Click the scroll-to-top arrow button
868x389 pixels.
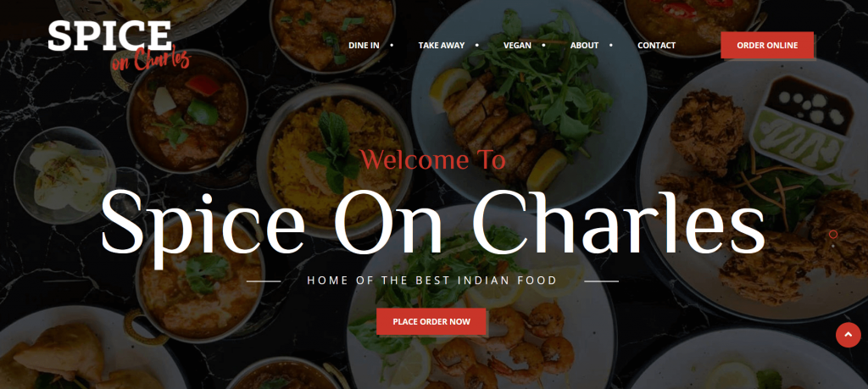[848, 335]
